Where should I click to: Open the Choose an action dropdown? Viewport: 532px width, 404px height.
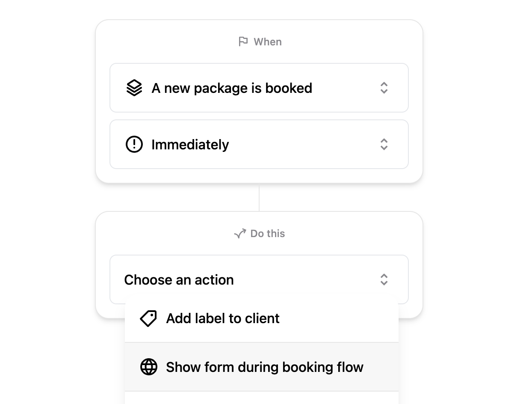click(259, 279)
